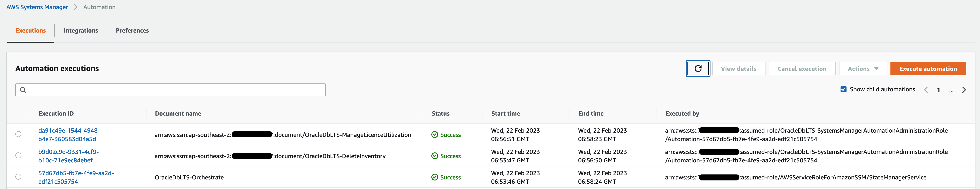Focus the automation executions search field
This screenshot has width=980, height=189.
pyautogui.click(x=175, y=90)
